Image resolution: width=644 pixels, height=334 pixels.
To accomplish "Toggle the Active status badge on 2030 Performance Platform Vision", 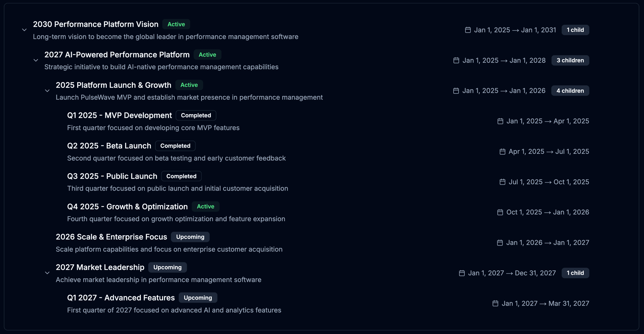I will tap(176, 24).
